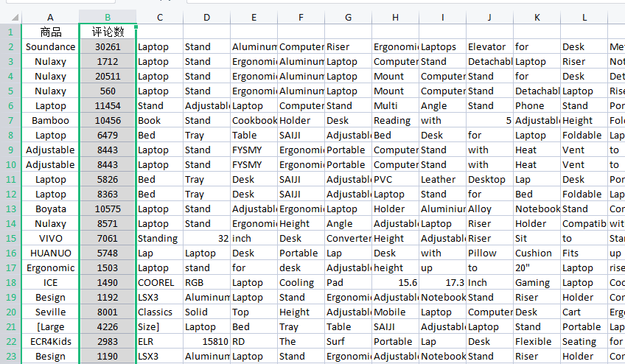The width and height of the screenshot is (625, 364).
Task: Select row 15 header
Action: [11, 239]
